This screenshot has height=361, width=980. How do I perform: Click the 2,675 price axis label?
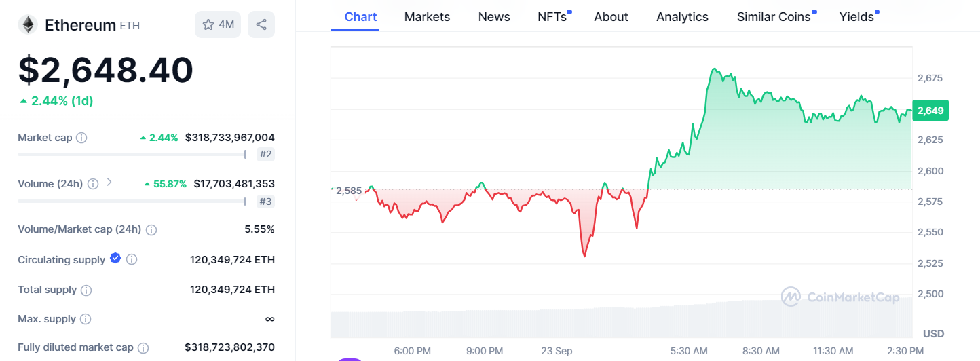click(930, 79)
